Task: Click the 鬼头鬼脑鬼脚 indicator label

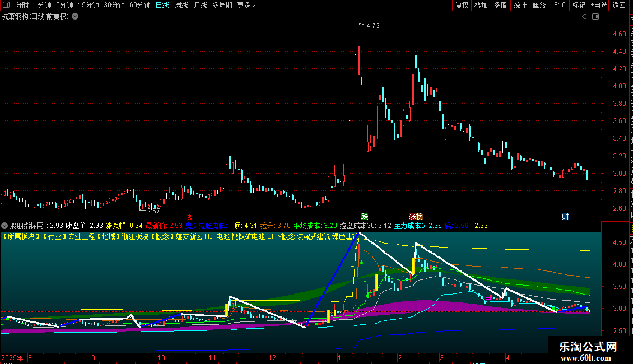Action: [206, 226]
